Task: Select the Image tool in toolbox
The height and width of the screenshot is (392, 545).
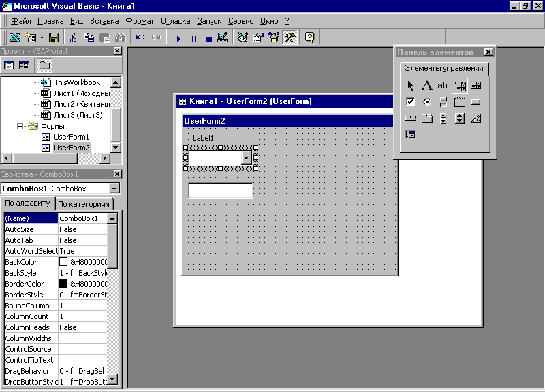Action: pyautogui.click(x=476, y=118)
